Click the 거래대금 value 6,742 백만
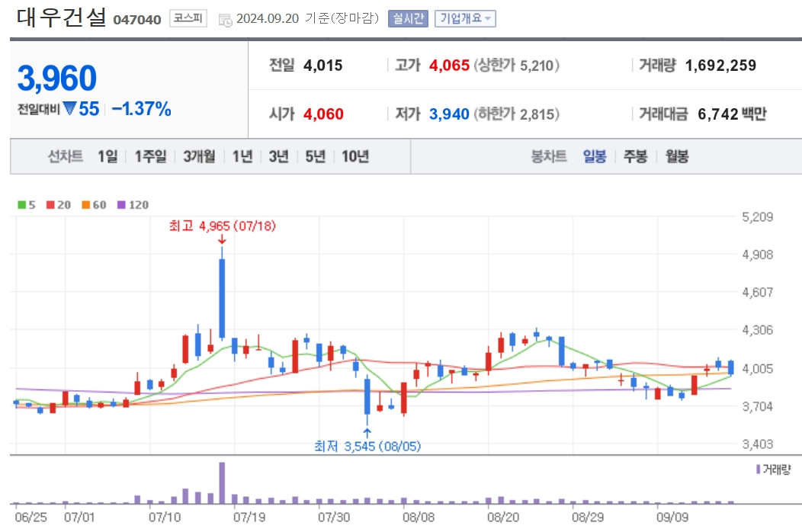This screenshot has width=802, height=532. (732, 114)
